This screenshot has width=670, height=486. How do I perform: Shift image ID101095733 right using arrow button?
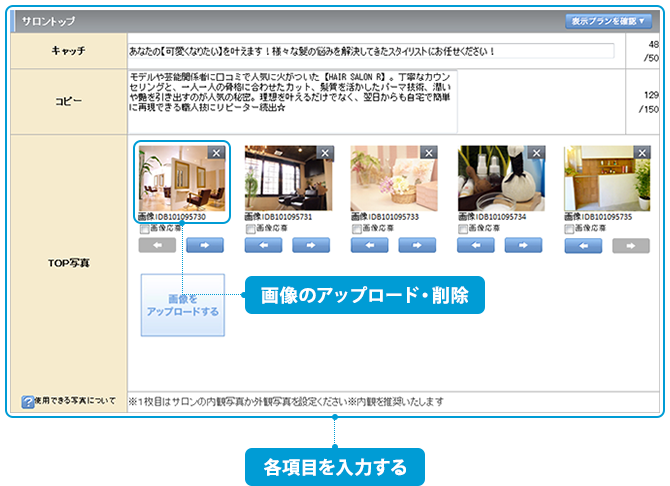[x=417, y=245]
